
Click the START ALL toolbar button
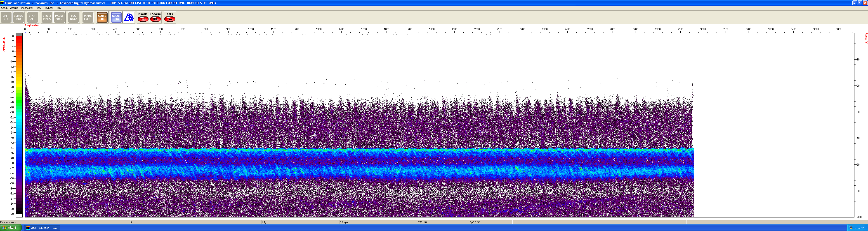(33, 18)
